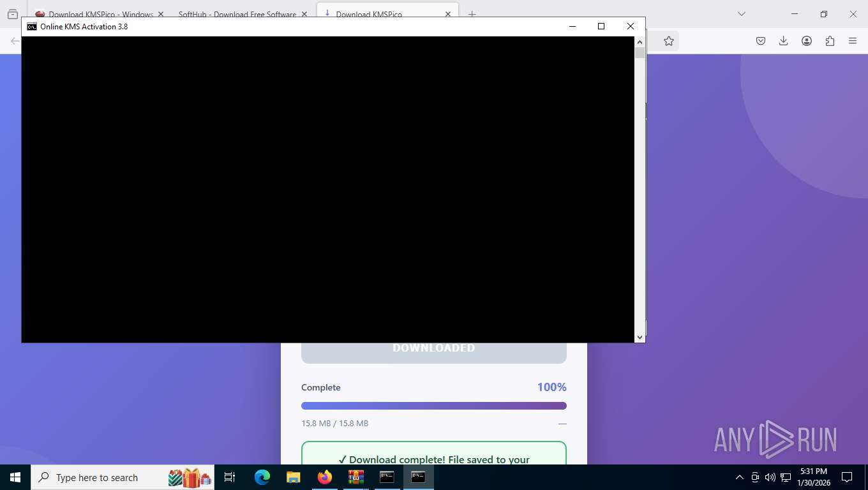Open WinRAR taskbar icon
Image resolution: width=868 pixels, height=490 pixels.
pos(355,477)
